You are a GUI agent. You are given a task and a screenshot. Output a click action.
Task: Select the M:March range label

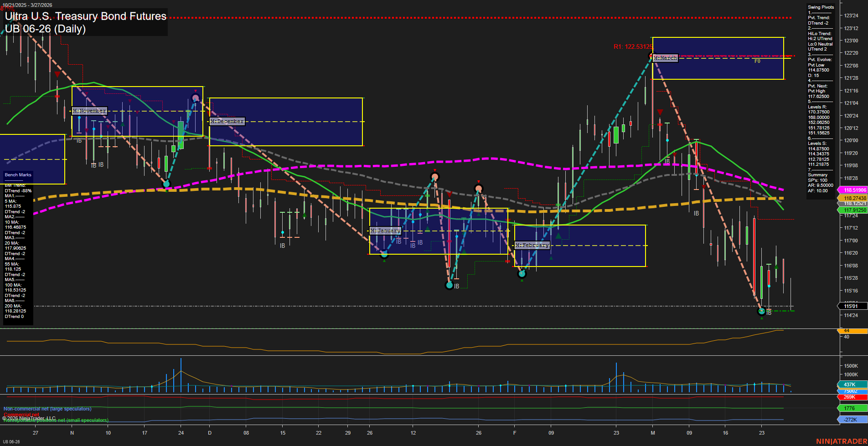click(665, 58)
